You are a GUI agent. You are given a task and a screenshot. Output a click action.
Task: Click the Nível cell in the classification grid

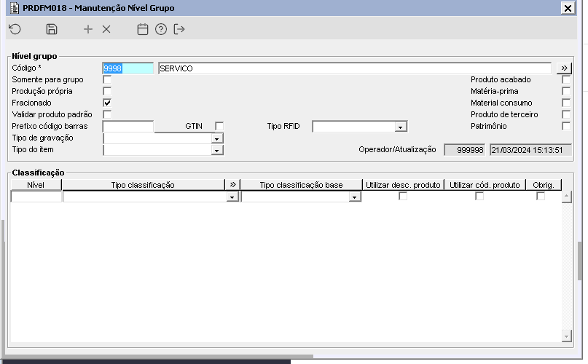pyautogui.click(x=36, y=197)
